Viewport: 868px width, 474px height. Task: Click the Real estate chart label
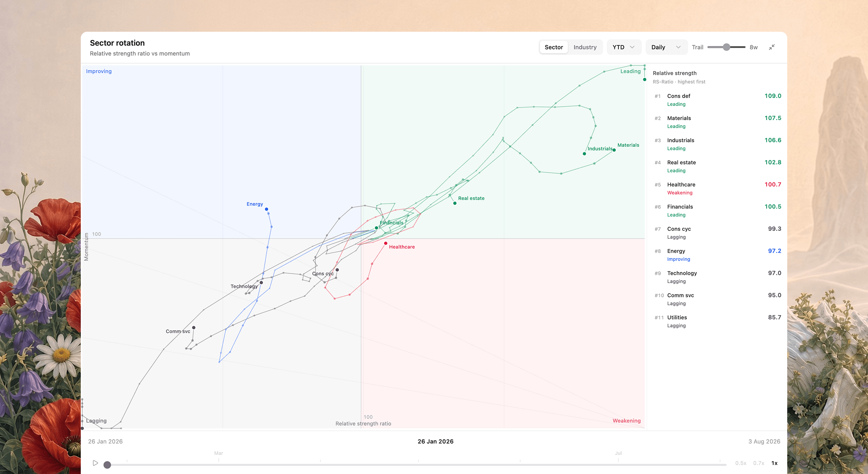point(471,198)
